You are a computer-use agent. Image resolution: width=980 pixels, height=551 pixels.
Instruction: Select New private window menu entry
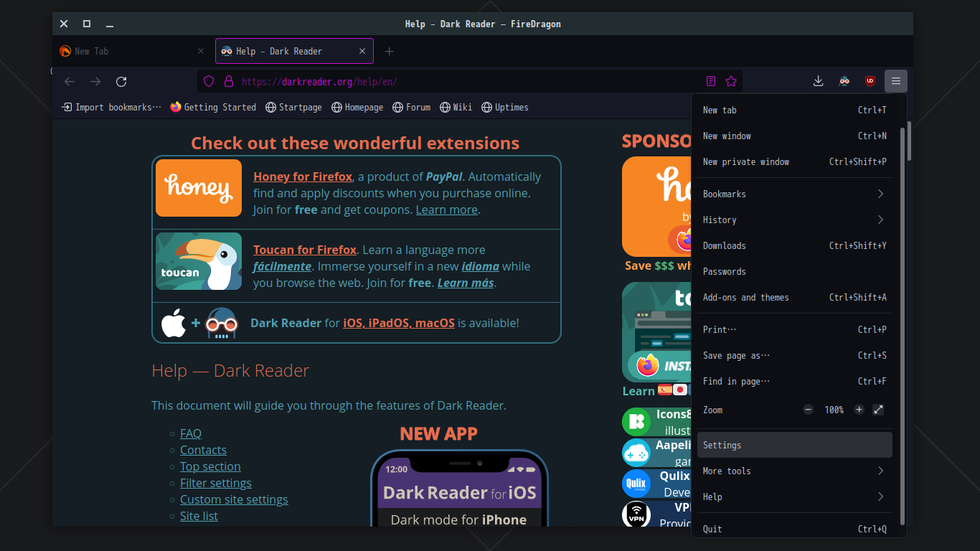[x=795, y=161]
